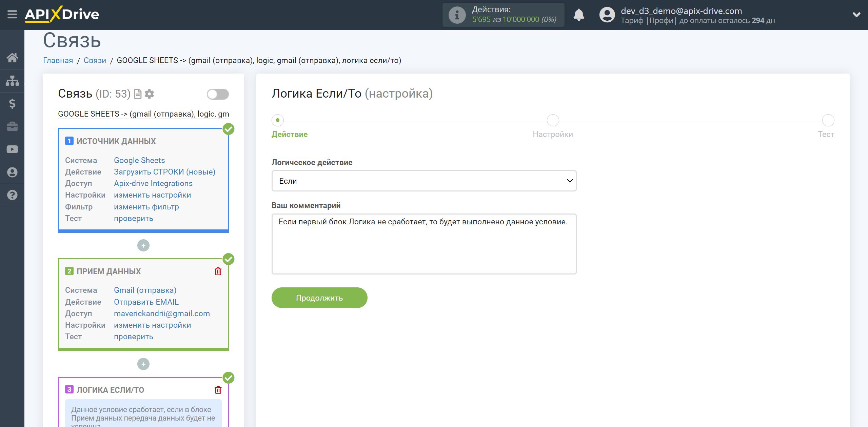Screen dimensions: 868x427
Task: Open Отправить EMAIL action link
Action: (146, 302)
